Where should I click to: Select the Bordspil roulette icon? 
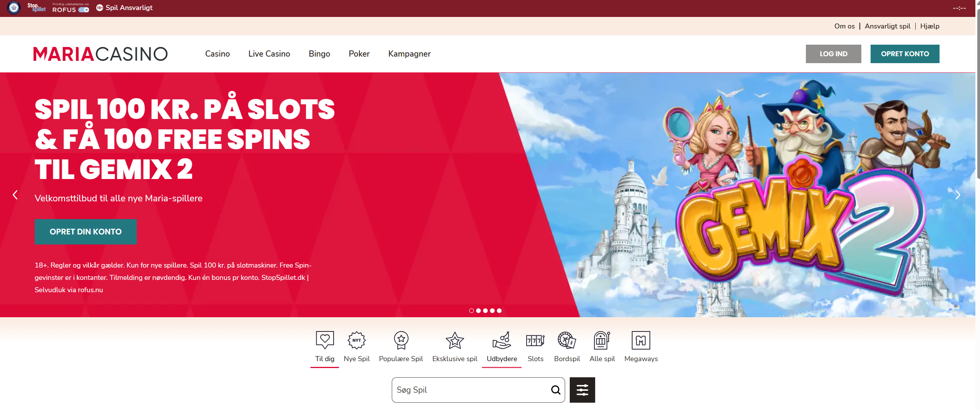pos(567,340)
